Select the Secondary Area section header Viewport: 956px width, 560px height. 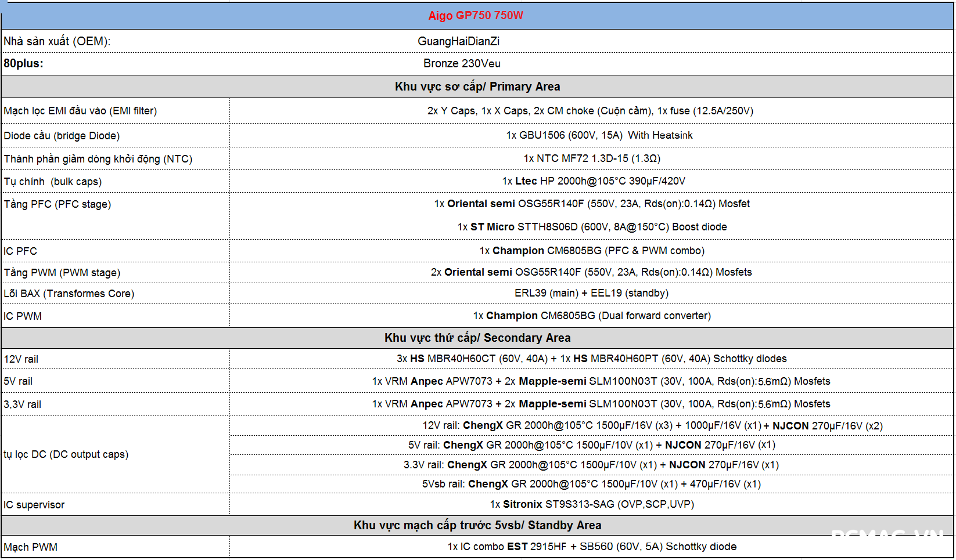(x=477, y=338)
